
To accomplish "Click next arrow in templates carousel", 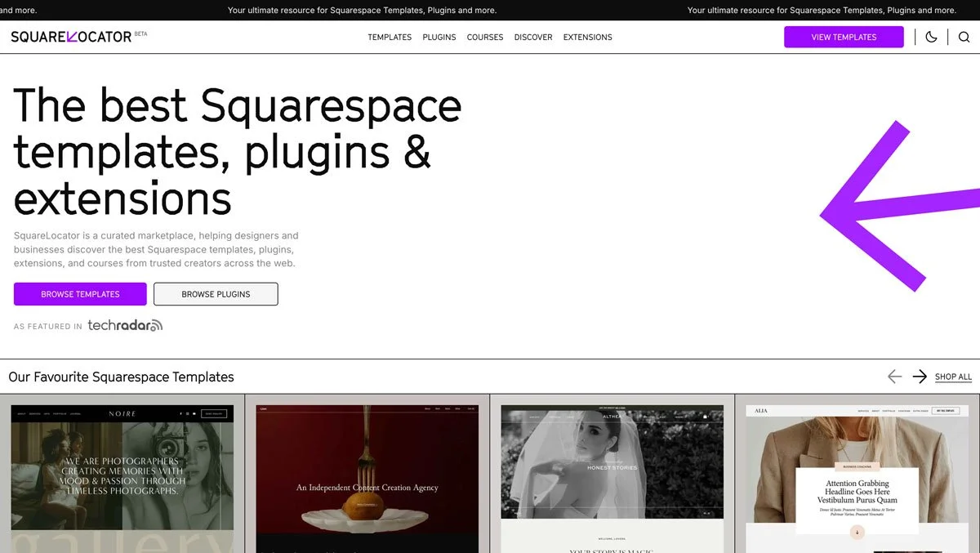I will point(920,377).
